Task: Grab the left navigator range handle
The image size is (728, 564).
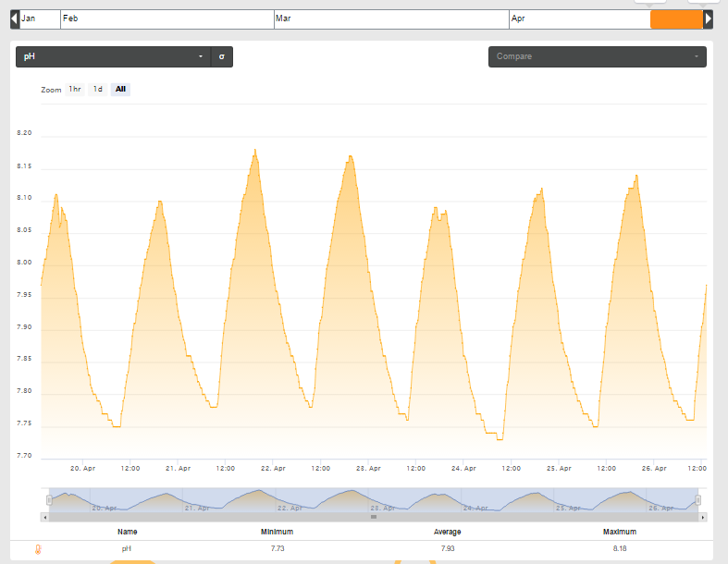Action: (49, 500)
